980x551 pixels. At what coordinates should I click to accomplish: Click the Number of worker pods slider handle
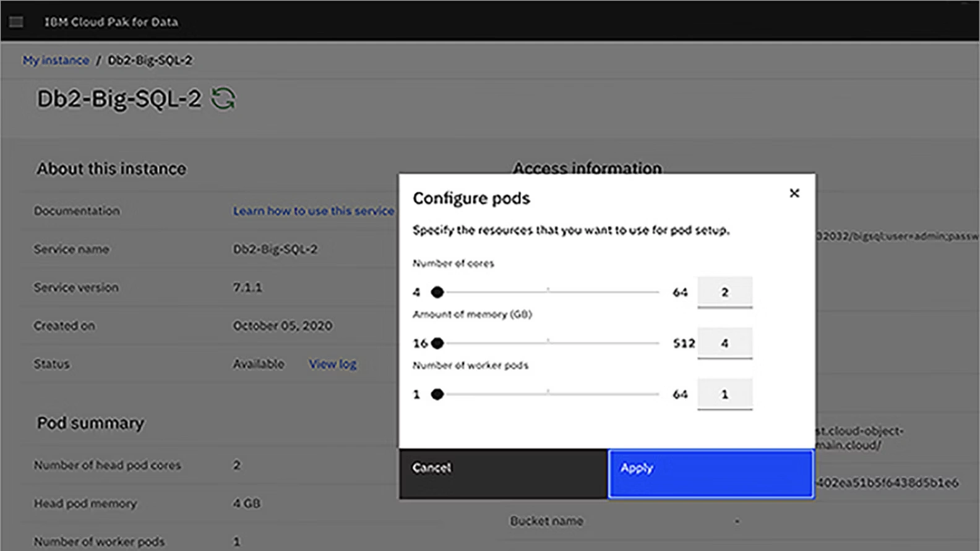click(437, 395)
